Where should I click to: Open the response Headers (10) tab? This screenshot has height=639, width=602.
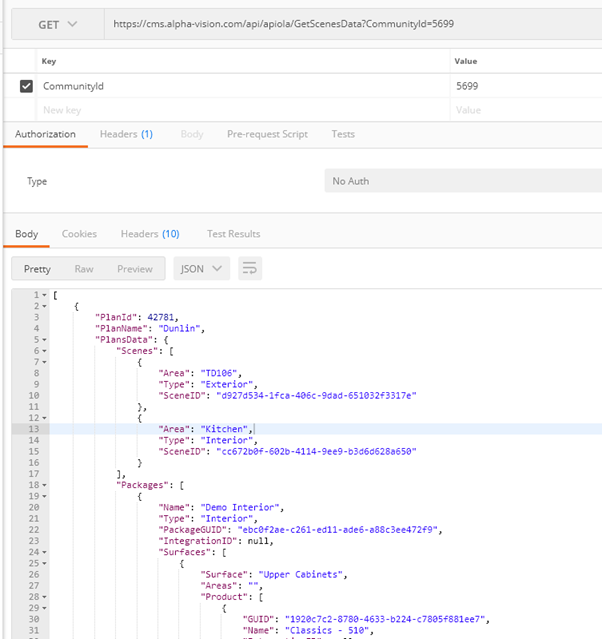(x=150, y=234)
